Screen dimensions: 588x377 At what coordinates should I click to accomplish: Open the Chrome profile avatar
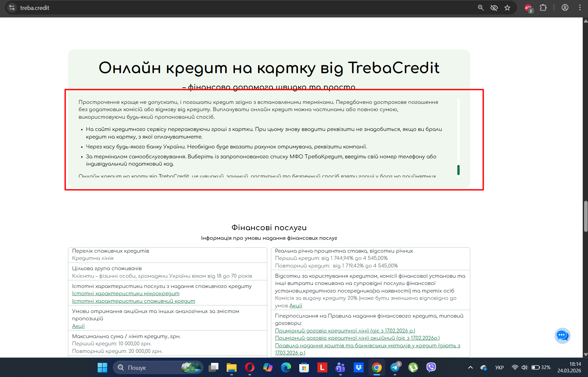(565, 8)
